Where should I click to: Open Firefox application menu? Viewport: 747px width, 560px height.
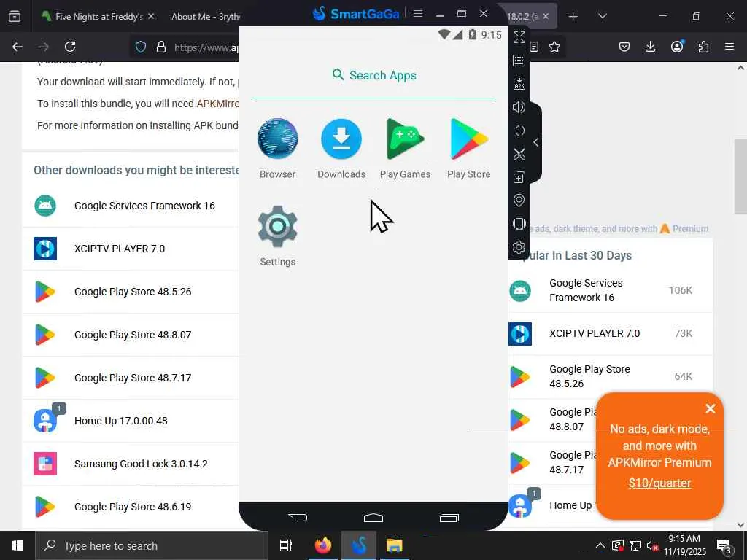[x=729, y=47]
